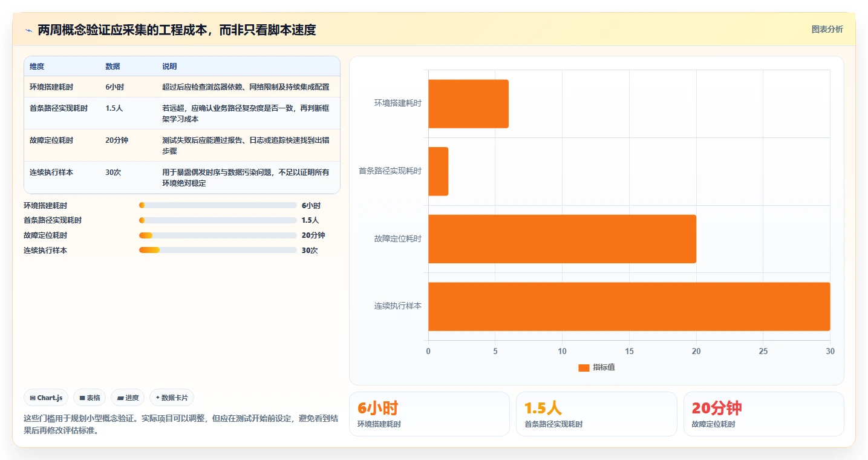Click the 图表分析 label in header

[x=827, y=29]
